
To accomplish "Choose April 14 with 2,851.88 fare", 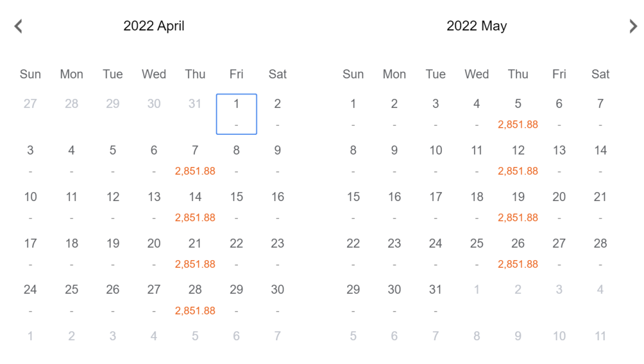I will pyautogui.click(x=195, y=206).
